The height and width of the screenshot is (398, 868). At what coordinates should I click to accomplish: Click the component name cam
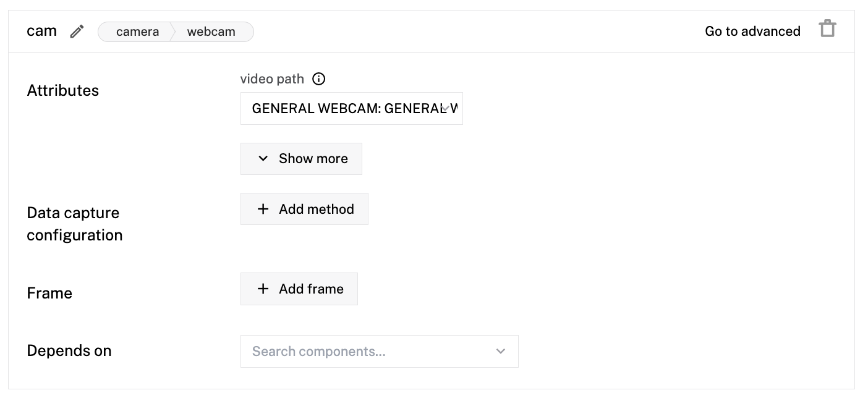41,30
